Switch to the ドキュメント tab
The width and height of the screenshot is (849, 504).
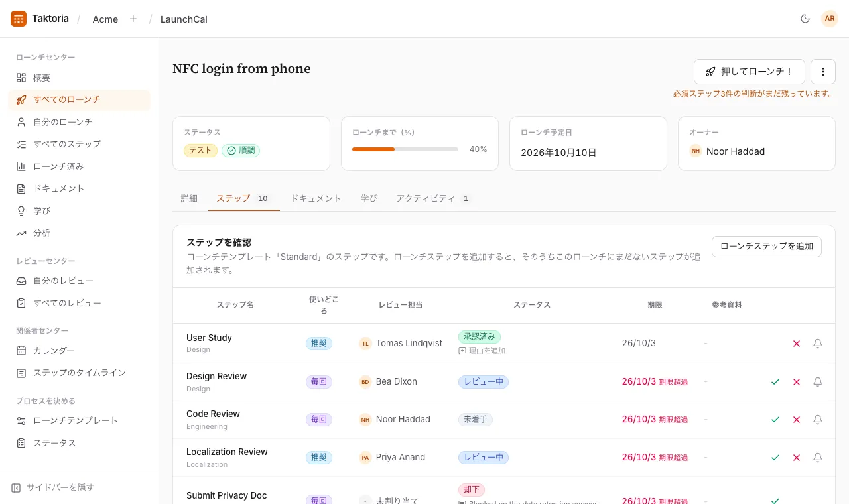coord(316,198)
